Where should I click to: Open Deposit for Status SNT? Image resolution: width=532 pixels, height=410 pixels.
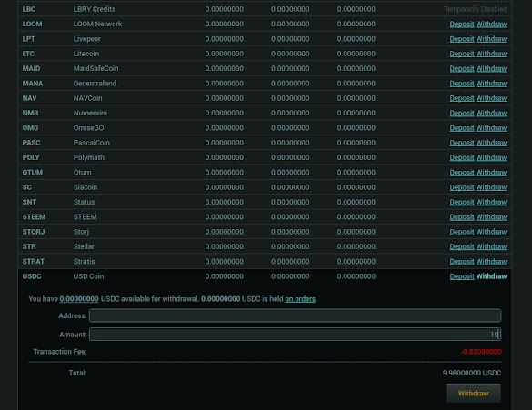tap(462, 202)
